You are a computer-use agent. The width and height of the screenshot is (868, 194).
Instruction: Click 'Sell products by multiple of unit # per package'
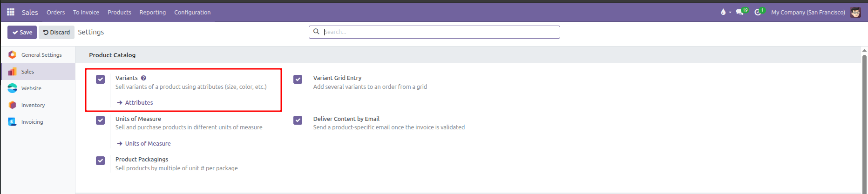coord(176,168)
